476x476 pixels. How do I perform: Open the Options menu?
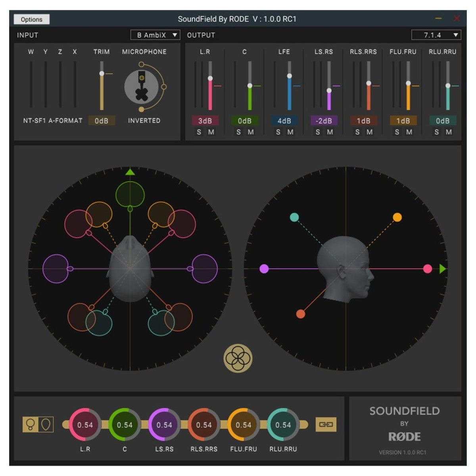tap(31, 19)
